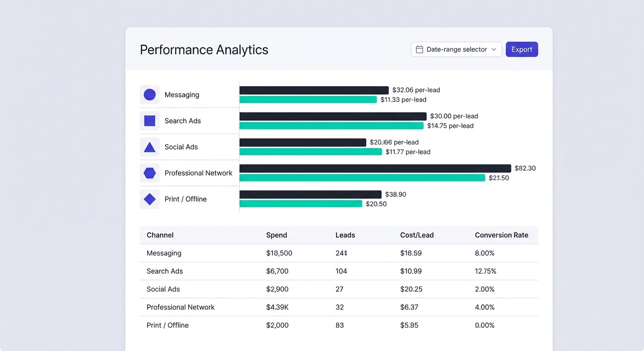Sort by the Spend column header
644x351 pixels.
point(277,235)
